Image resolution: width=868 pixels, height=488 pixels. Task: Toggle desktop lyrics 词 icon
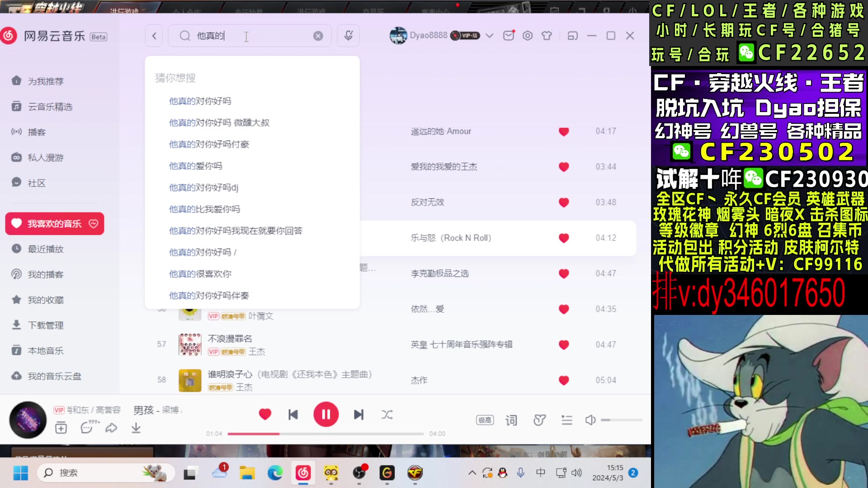(x=511, y=420)
